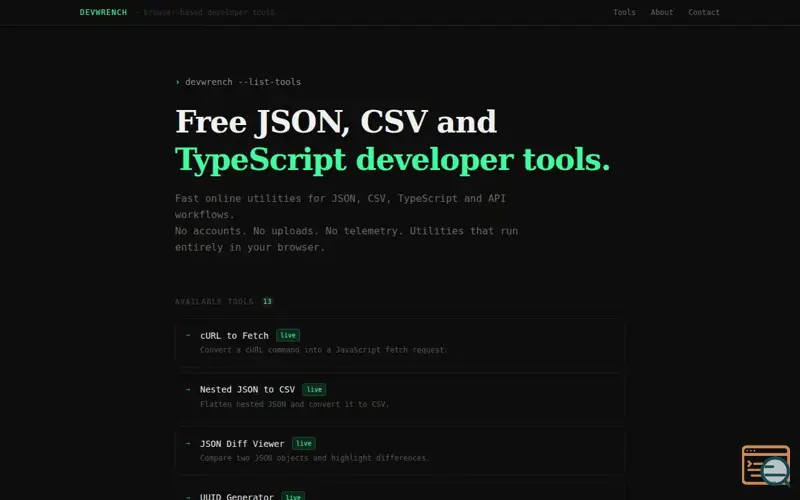Click the arrow icon beside Nested JSON to CSV

[x=187, y=390]
